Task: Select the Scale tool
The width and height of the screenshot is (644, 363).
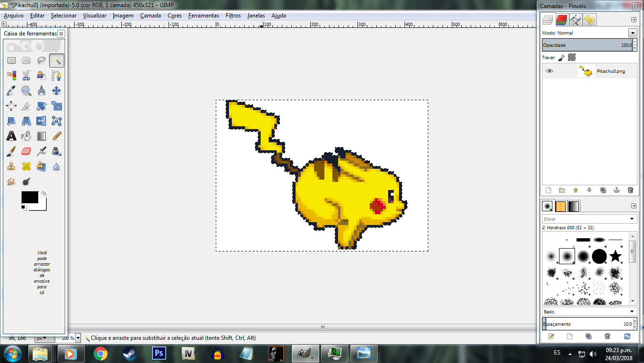Action: coord(57,106)
